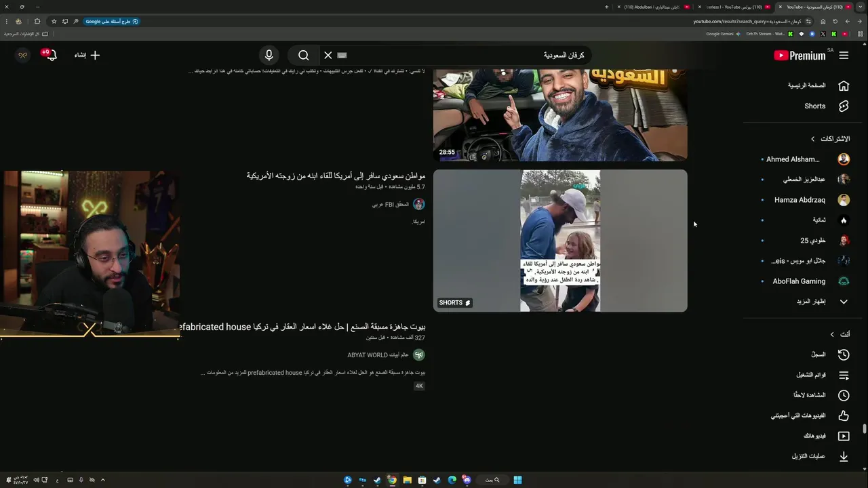Open the خلودي 25 subscription channel
Image resolution: width=868 pixels, height=488 pixels.
point(804,241)
